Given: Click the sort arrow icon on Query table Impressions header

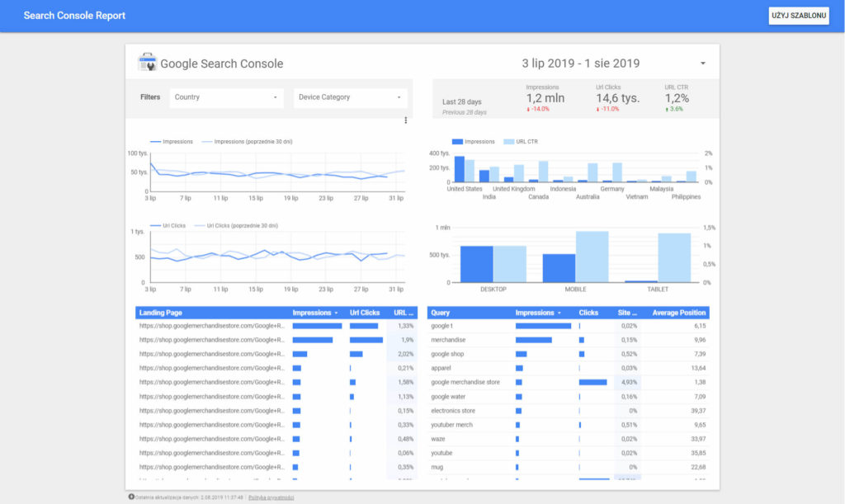Looking at the screenshot, I should [x=560, y=313].
